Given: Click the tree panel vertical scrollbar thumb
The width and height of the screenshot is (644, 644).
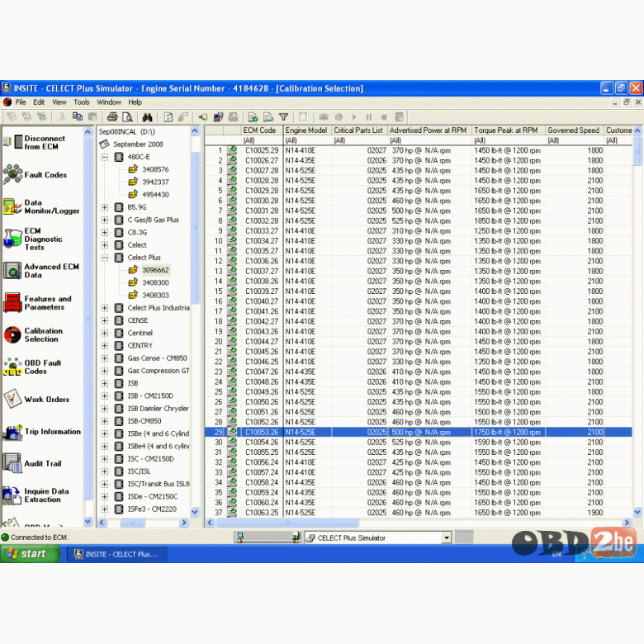Looking at the screenshot, I should pos(195,227).
